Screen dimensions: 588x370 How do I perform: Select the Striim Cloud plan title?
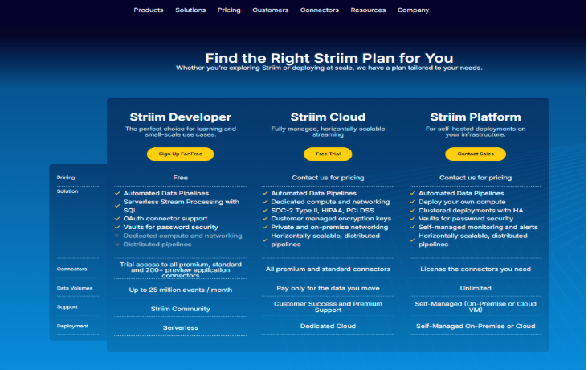click(x=328, y=117)
